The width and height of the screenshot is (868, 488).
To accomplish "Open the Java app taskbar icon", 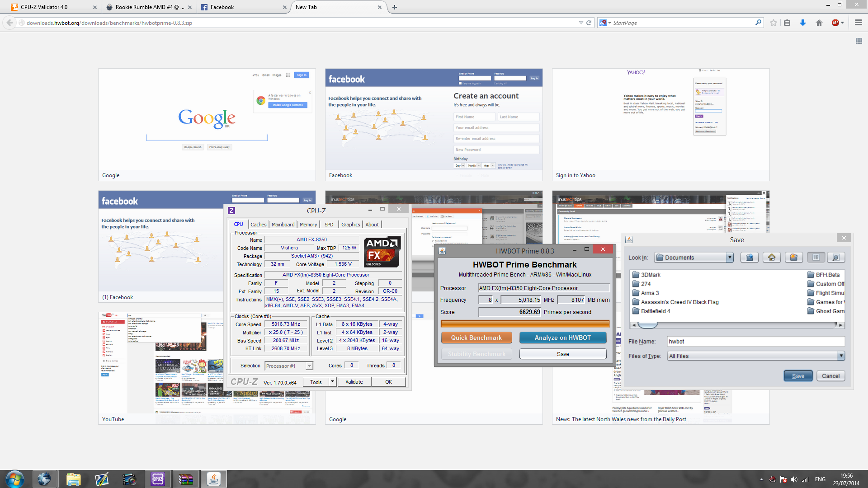I will (x=213, y=479).
